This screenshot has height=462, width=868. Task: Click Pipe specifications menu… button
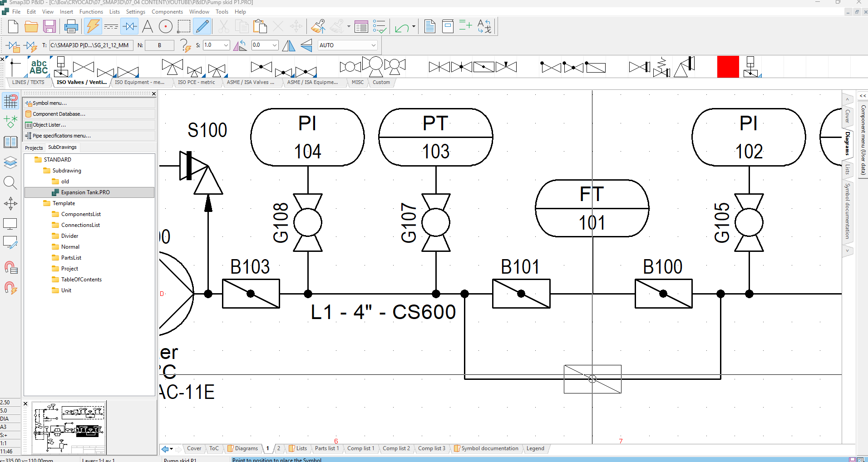click(90, 136)
